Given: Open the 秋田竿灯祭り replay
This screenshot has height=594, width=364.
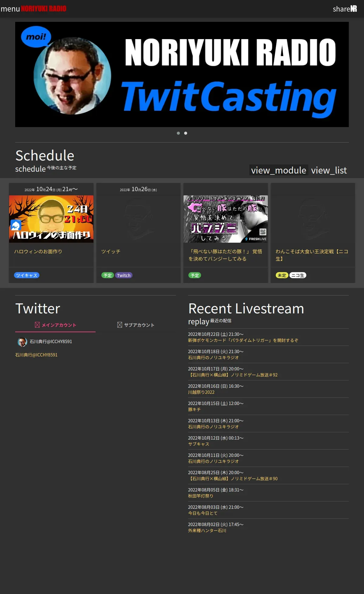Looking at the screenshot, I should tap(201, 496).
